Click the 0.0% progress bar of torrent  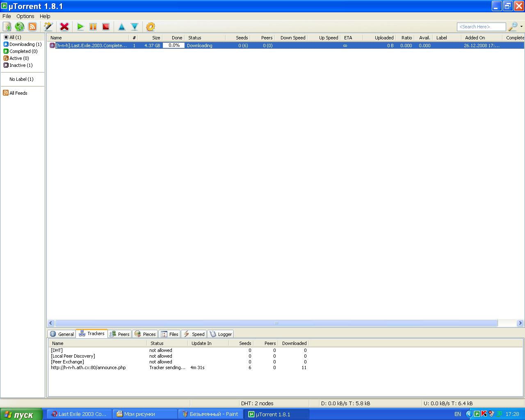pos(174,46)
